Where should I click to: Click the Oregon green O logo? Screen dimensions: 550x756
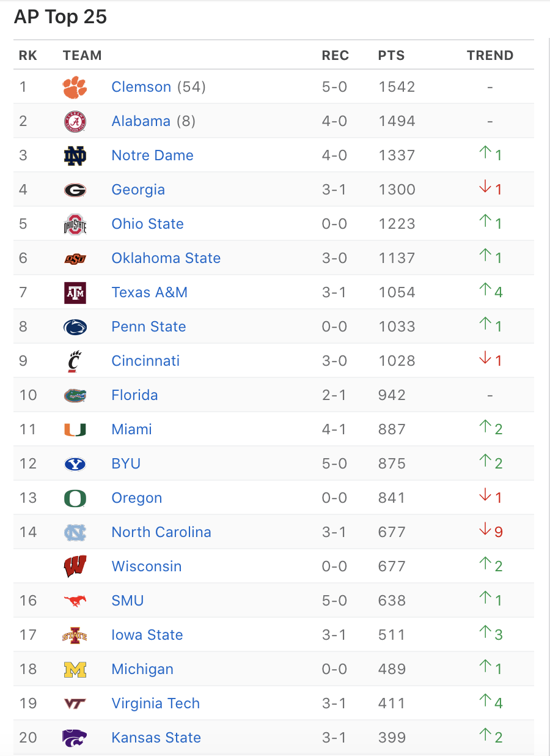point(75,498)
